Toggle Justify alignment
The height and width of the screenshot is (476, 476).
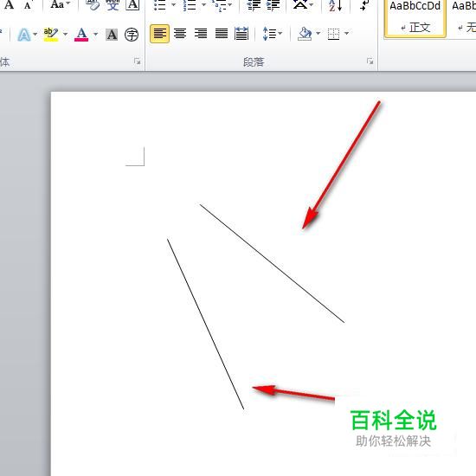[x=222, y=34]
